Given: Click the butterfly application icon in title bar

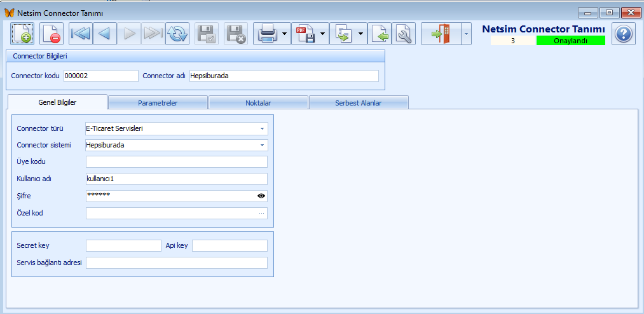Looking at the screenshot, I should tap(9, 13).
